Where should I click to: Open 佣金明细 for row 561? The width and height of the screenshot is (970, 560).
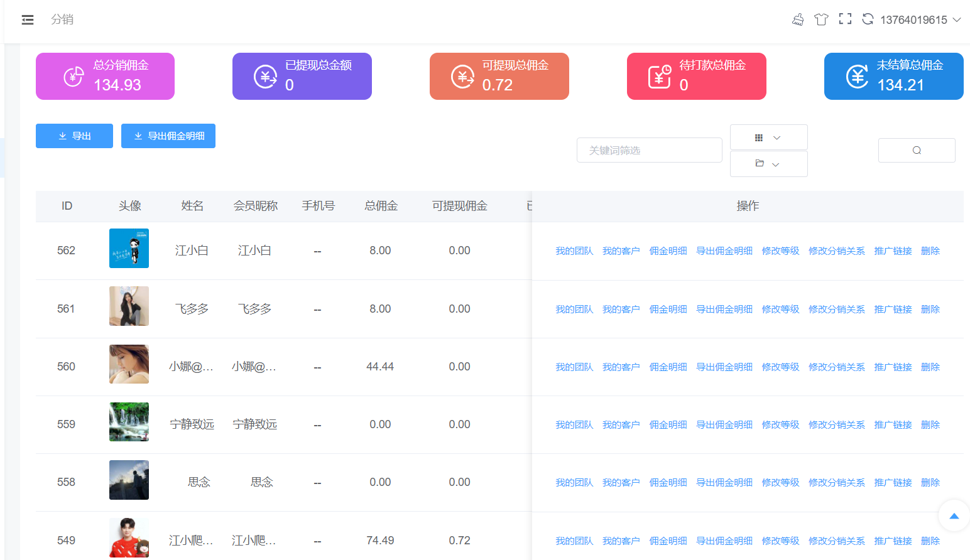pyautogui.click(x=668, y=310)
